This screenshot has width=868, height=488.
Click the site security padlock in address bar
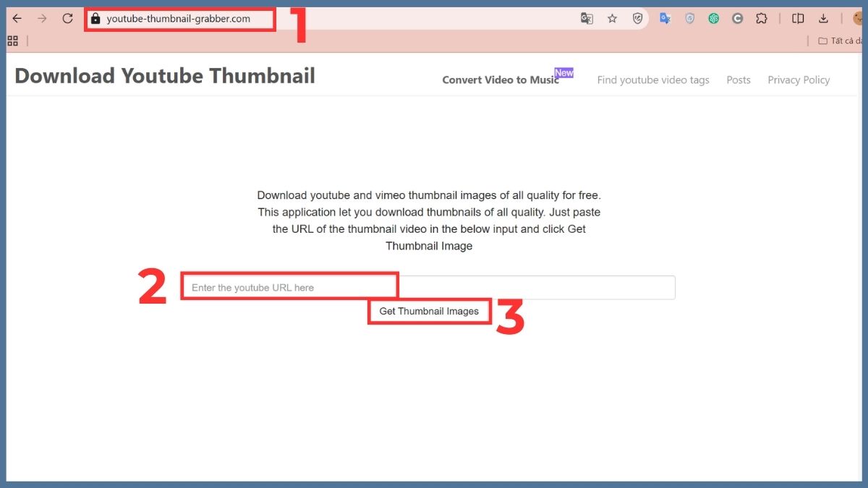click(96, 20)
